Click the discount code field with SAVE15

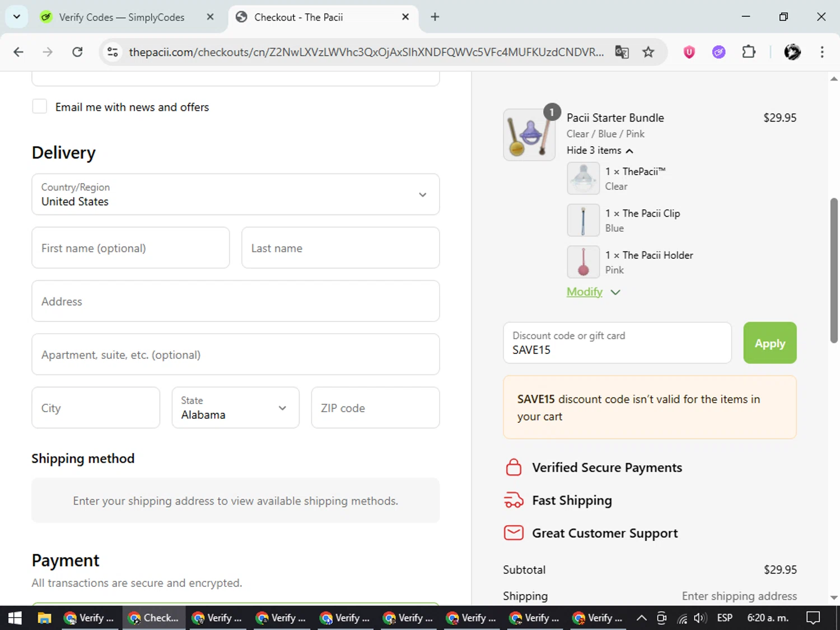click(617, 343)
